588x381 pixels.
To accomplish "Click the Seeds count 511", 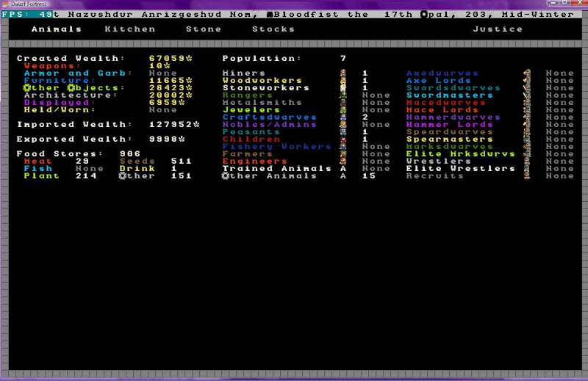I will tap(182, 161).
